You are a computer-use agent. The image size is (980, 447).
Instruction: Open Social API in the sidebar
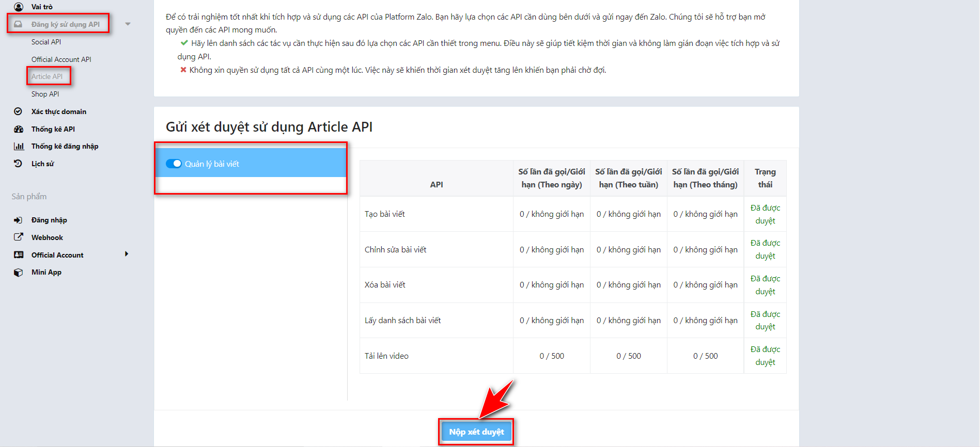[46, 42]
